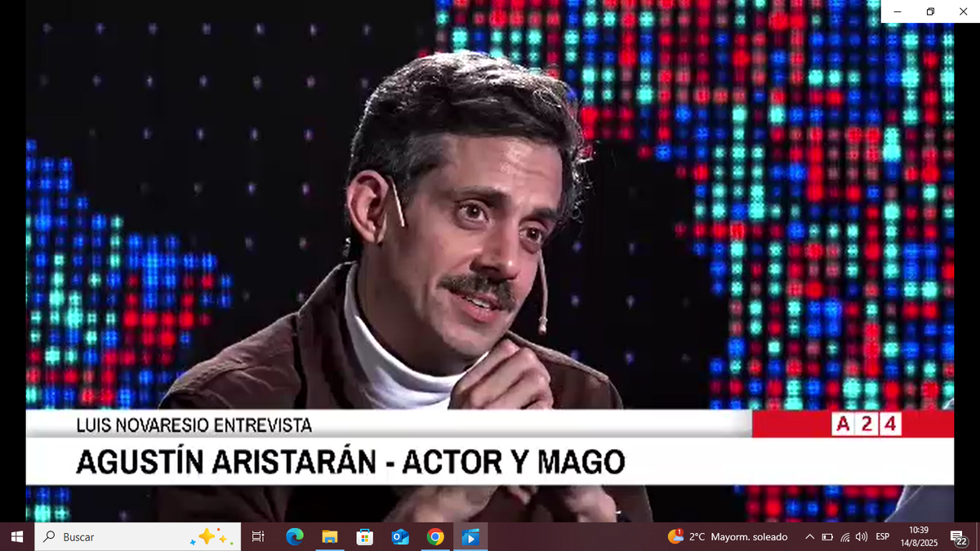Close the video player window
The width and height of the screenshot is (980, 551).
click(963, 11)
